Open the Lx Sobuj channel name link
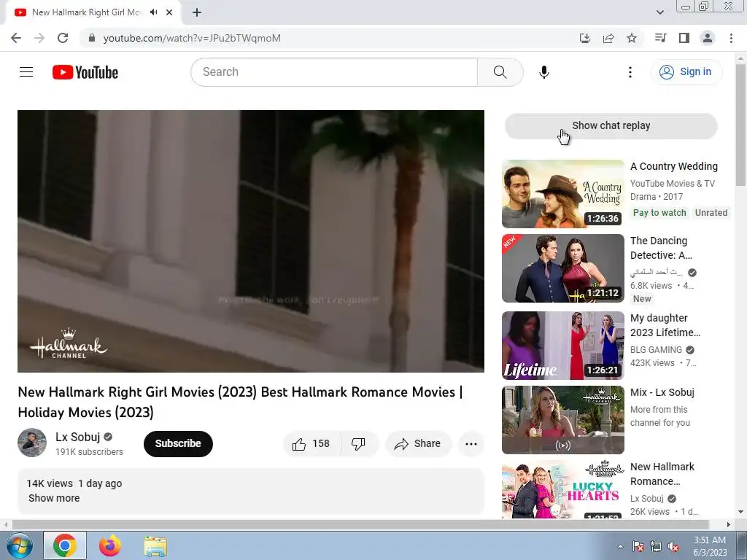The height and width of the screenshot is (560, 747). [x=77, y=437]
